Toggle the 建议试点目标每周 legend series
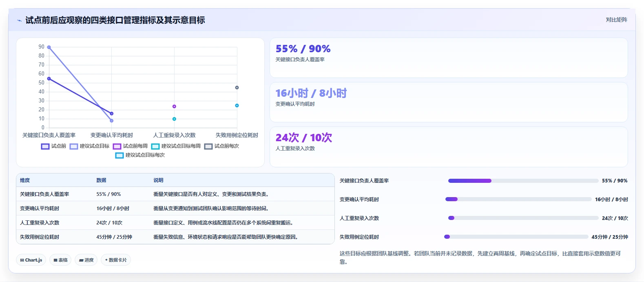 (x=176, y=146)
